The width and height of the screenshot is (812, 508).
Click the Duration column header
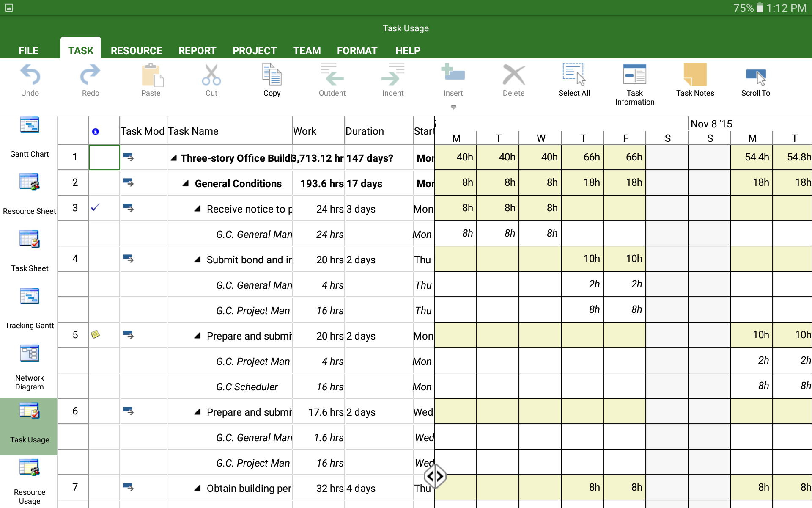(379, 131)
